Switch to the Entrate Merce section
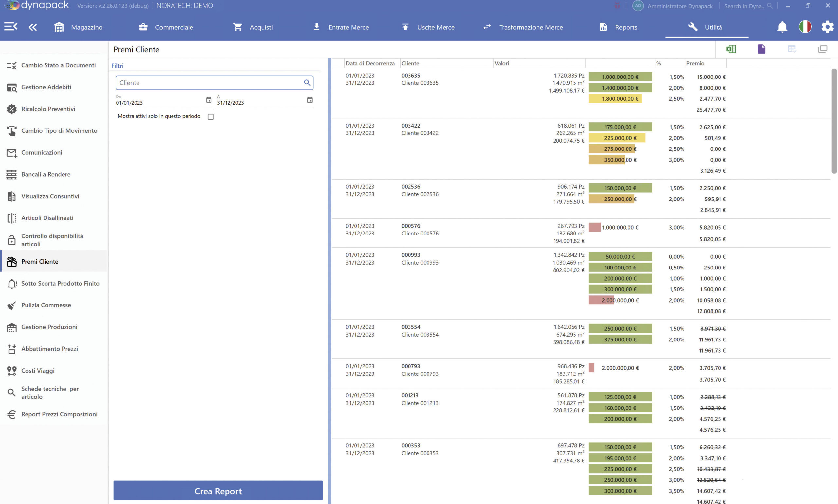The height and width of the screenshot is (504, 838). (x=340, y=27)
